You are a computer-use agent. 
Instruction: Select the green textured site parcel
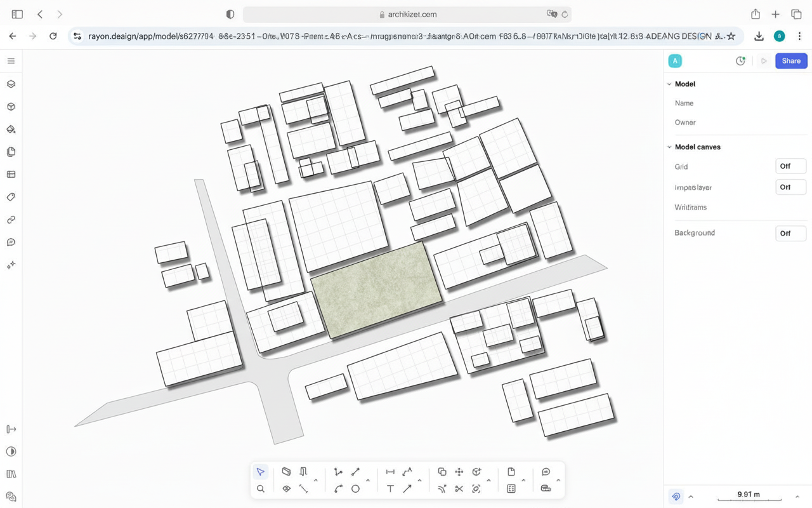coord(377,289)
